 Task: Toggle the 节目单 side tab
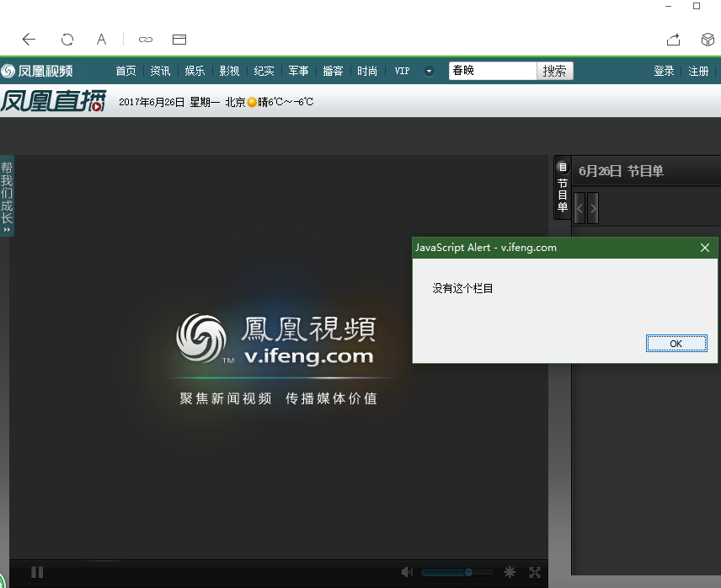pyautogui.click(x=563, y=187)
